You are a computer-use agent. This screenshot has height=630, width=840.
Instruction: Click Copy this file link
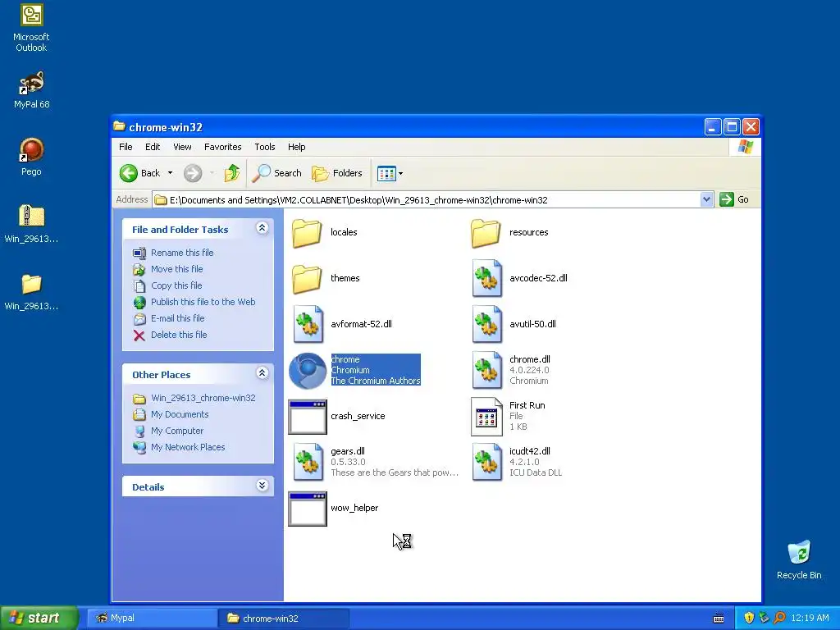[176, 285]
